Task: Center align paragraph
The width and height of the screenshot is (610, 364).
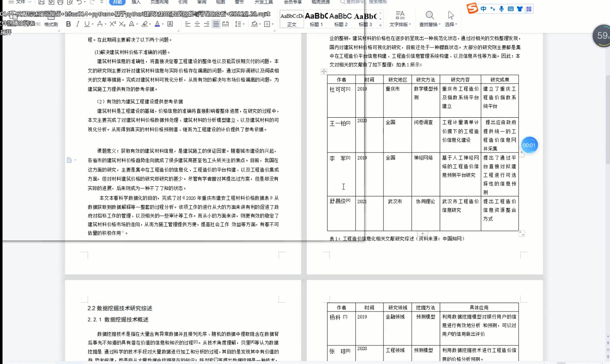Action: pos(197,24)
